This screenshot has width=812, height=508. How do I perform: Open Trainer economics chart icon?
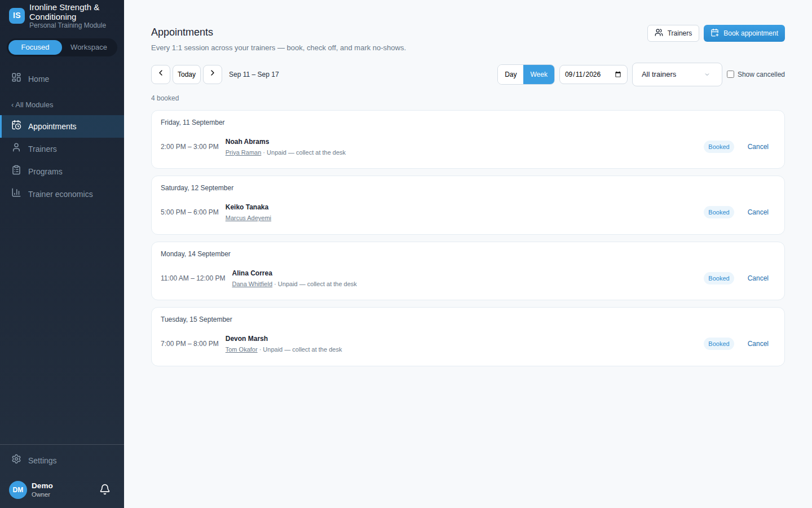[16, 193]
